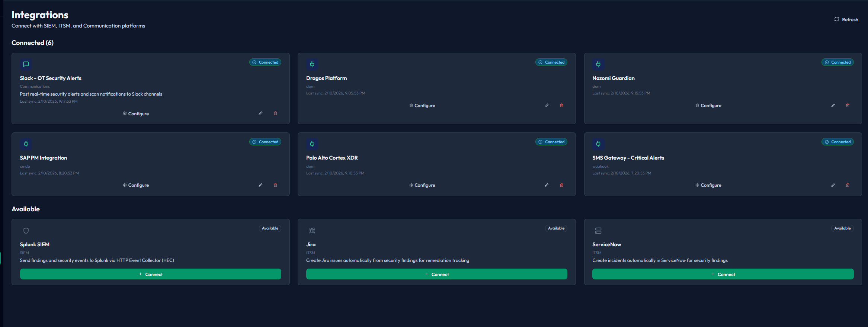This screenshot has width=868, height=327.
Task: Click the Nozomi Guardian plug icon
Action: [x=598, y=64]
